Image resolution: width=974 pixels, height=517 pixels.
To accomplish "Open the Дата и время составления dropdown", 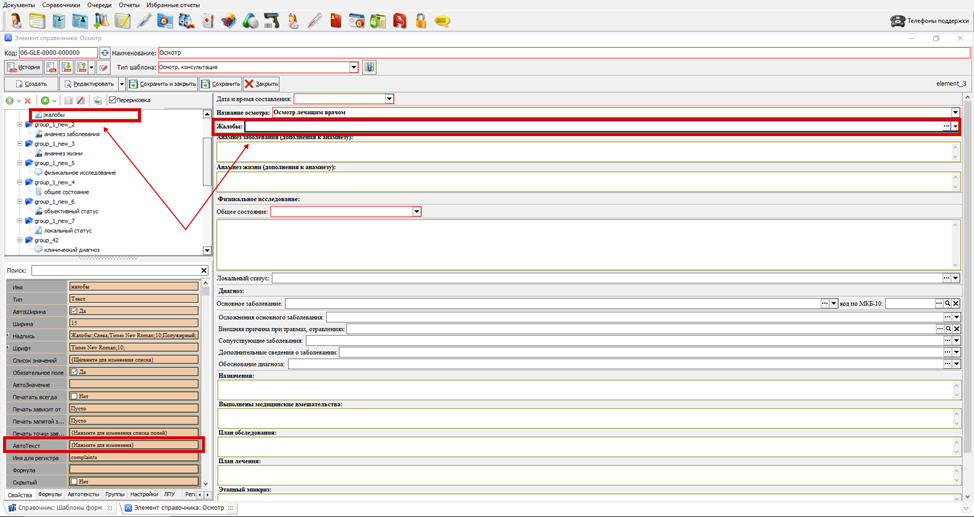I will coord(389,99).
